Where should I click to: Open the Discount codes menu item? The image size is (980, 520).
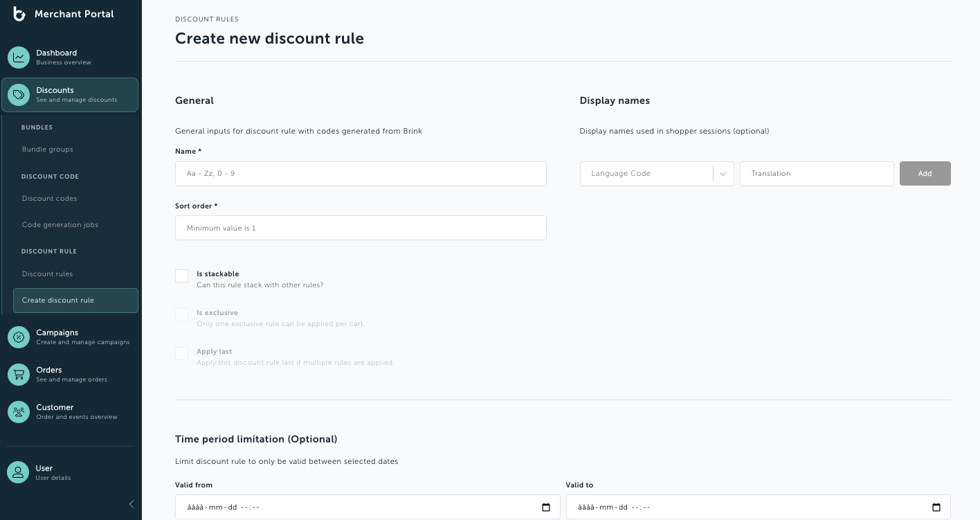click(49, 199)
